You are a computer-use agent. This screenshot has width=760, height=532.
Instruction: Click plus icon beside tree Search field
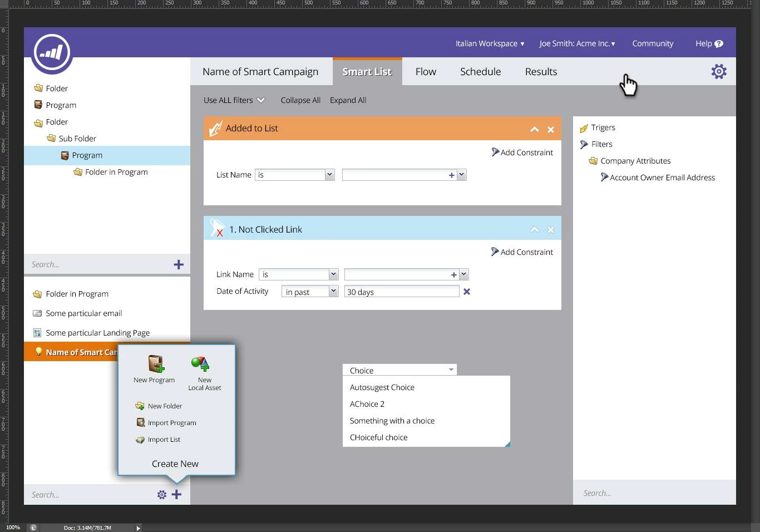[x=179, y=264]
